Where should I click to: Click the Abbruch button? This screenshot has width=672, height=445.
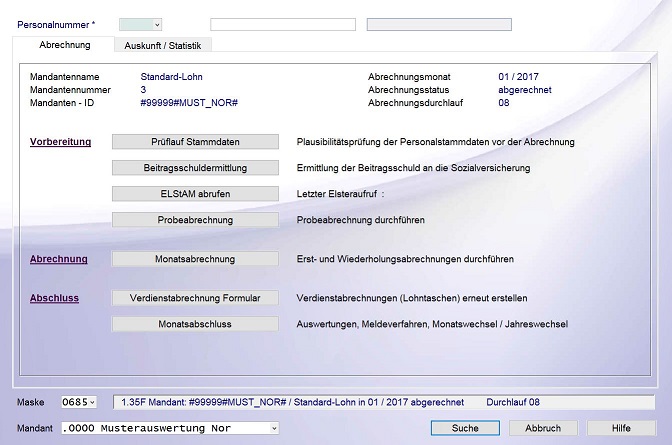click(543, 428)
